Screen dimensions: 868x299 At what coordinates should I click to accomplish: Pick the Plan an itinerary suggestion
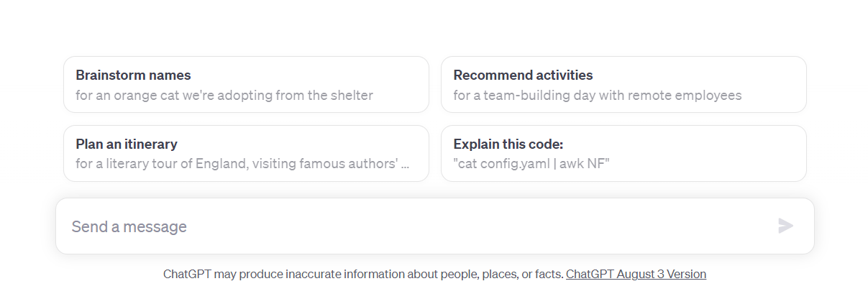coord(246,154)
